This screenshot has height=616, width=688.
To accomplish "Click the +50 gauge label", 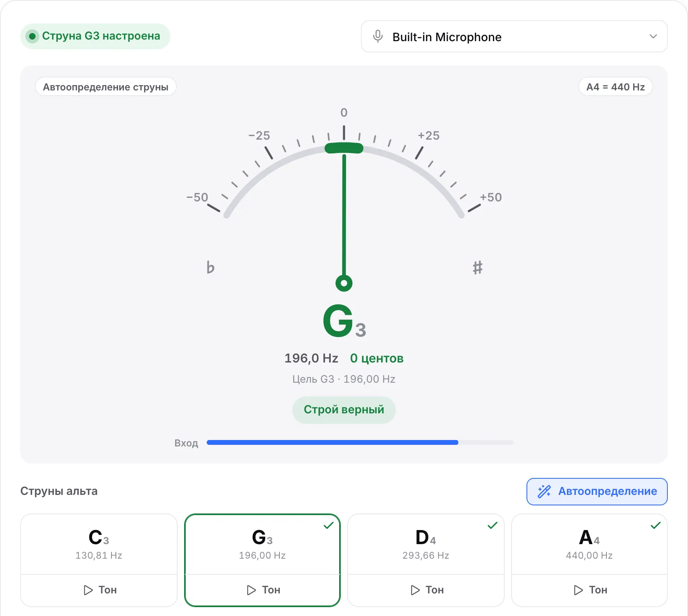I will click(x=491, y=197).
